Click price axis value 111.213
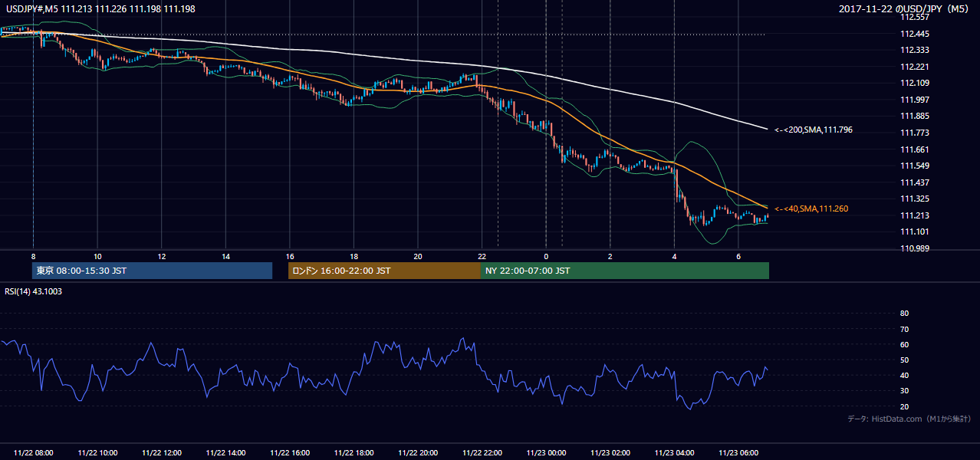 tap(914, 215)
